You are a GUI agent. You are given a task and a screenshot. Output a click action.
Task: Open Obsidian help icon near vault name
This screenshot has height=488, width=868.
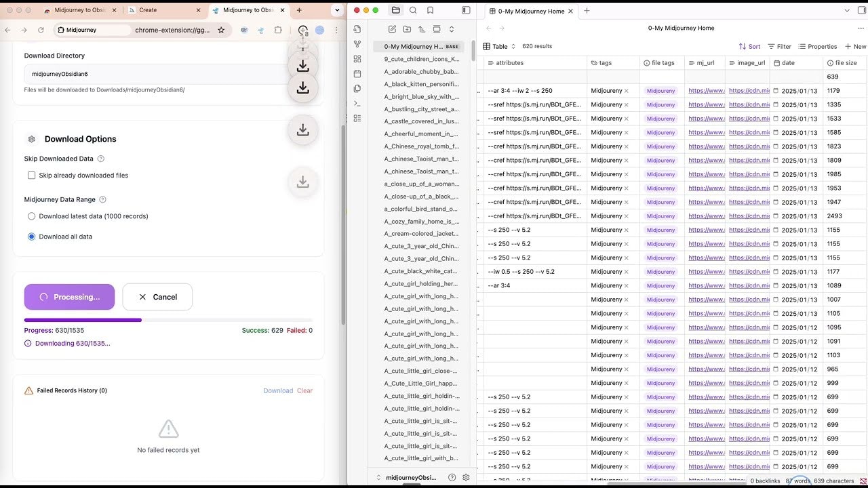pos(452,477)
